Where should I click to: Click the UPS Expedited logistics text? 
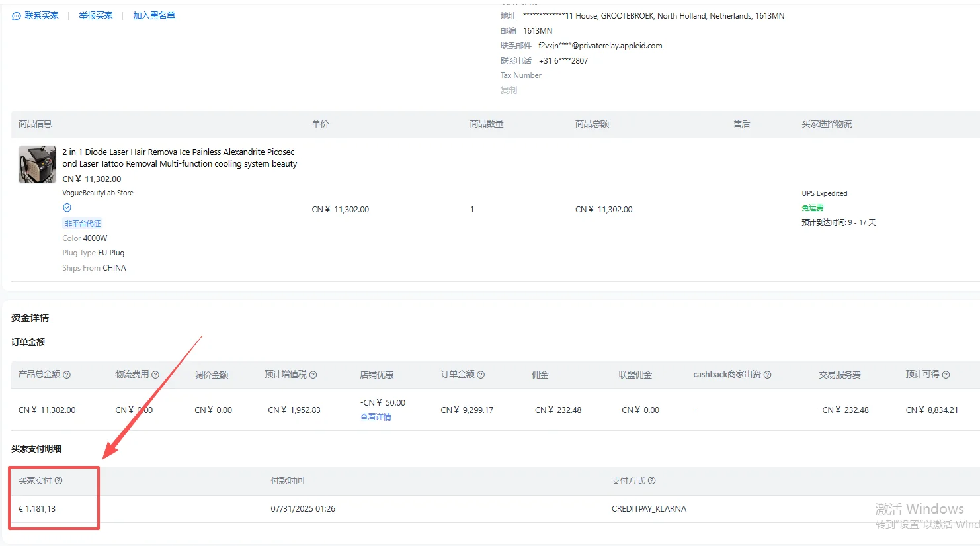point(824,193)
